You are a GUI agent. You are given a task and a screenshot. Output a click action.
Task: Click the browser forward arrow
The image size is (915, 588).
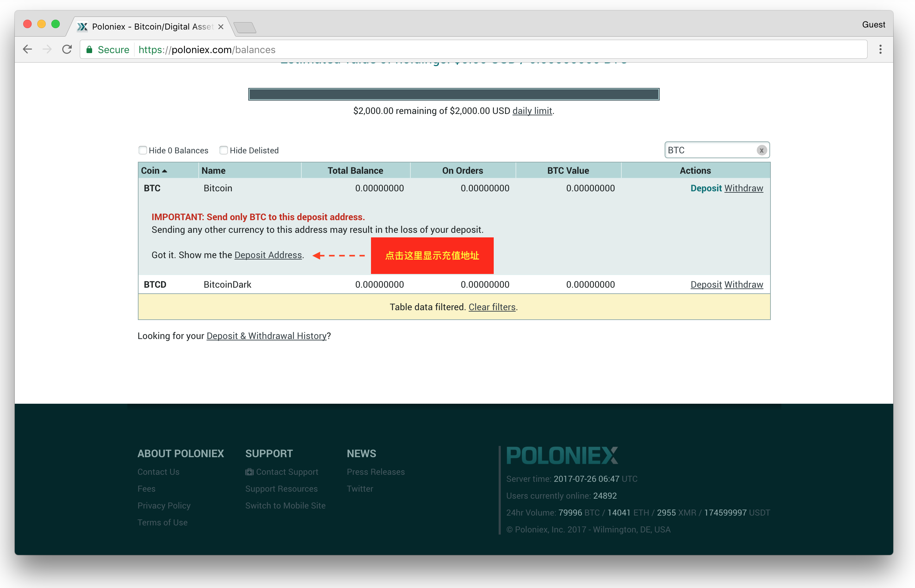point(47,49)
